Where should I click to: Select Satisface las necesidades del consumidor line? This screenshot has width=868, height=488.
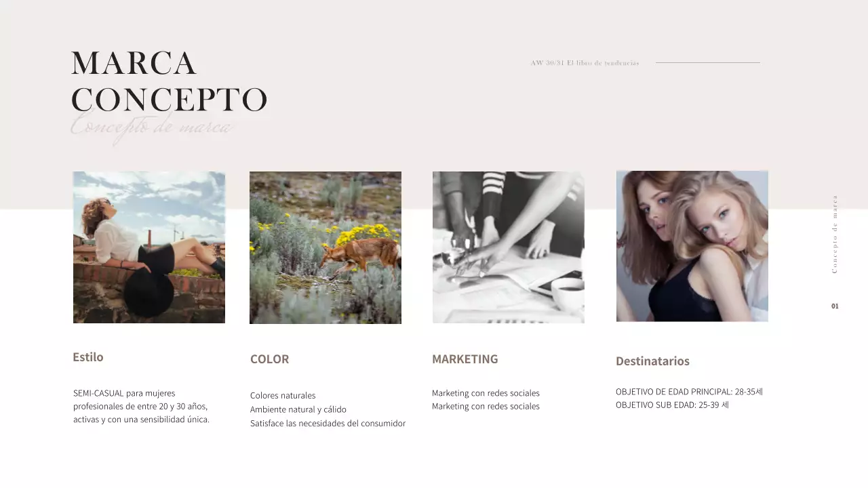coord(328,424)
